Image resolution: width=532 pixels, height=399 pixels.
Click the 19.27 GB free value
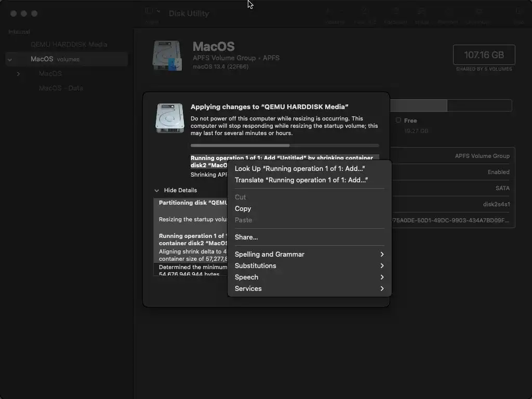[x=416, y=131]
